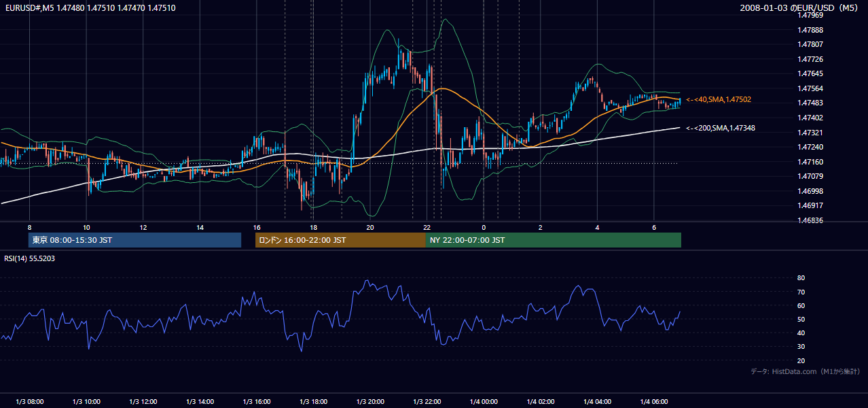Click price axis value 1.46836

811,220
